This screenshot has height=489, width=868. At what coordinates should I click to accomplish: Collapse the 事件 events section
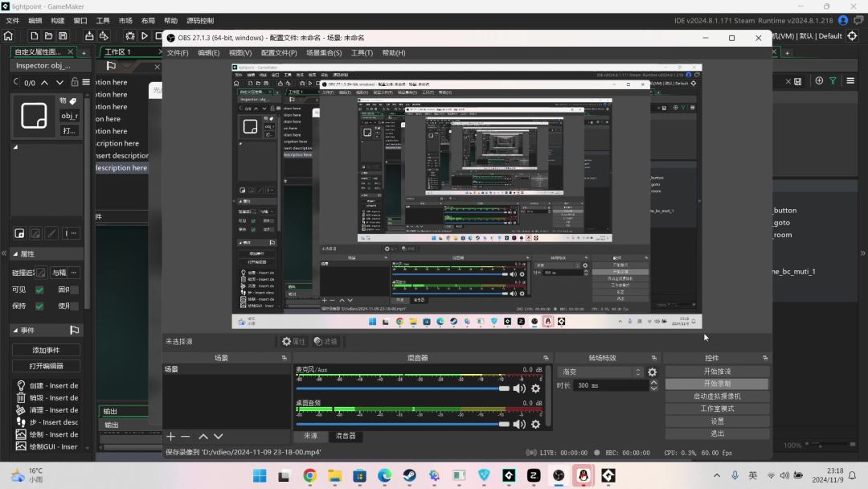(15, 331)
